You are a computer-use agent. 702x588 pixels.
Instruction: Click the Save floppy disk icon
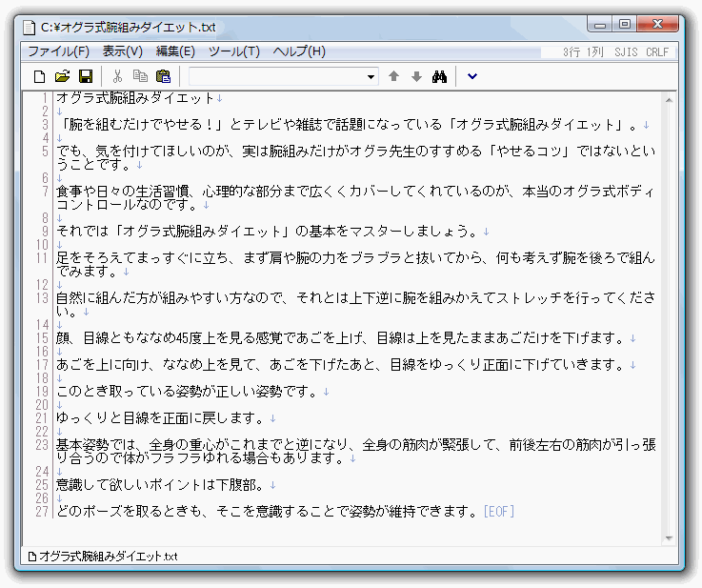click(x=86, y=76)
